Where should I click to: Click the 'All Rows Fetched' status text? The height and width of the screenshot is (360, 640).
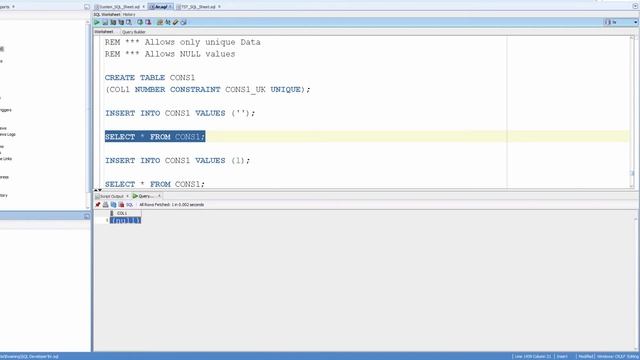[171, 204]
